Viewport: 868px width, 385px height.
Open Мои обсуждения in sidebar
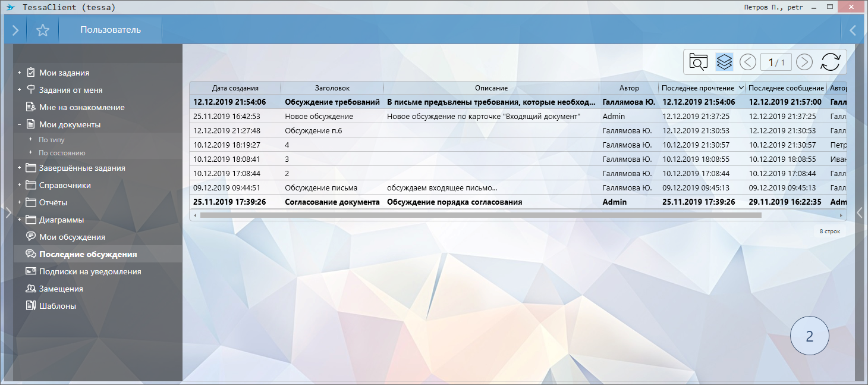coord(72,237)
